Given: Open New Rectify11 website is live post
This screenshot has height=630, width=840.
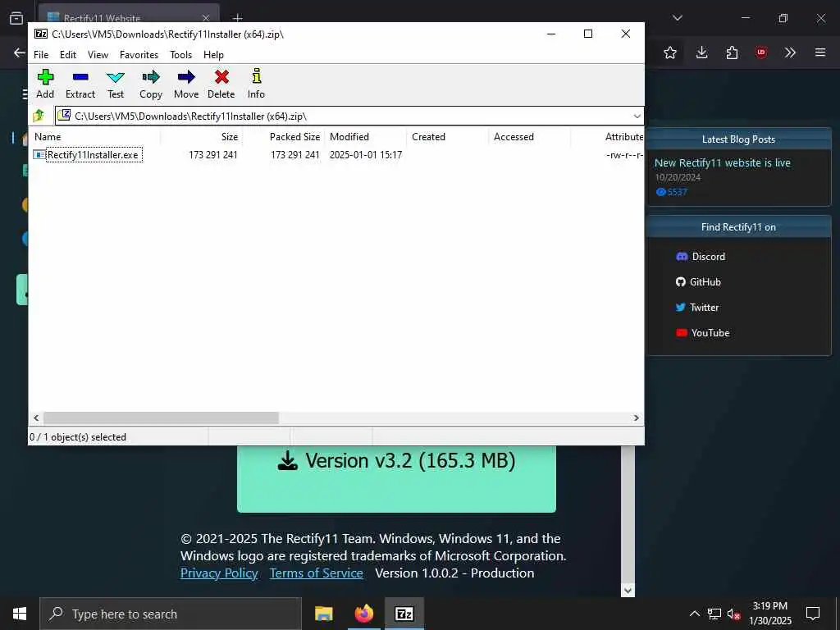Looking at the screenshot, I should tap(722, 163).
